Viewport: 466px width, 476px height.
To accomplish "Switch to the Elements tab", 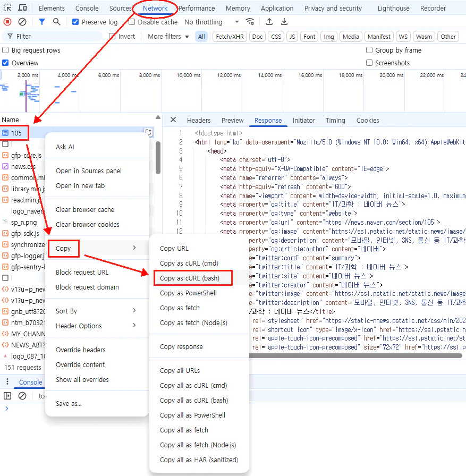I will pos(52,8).
